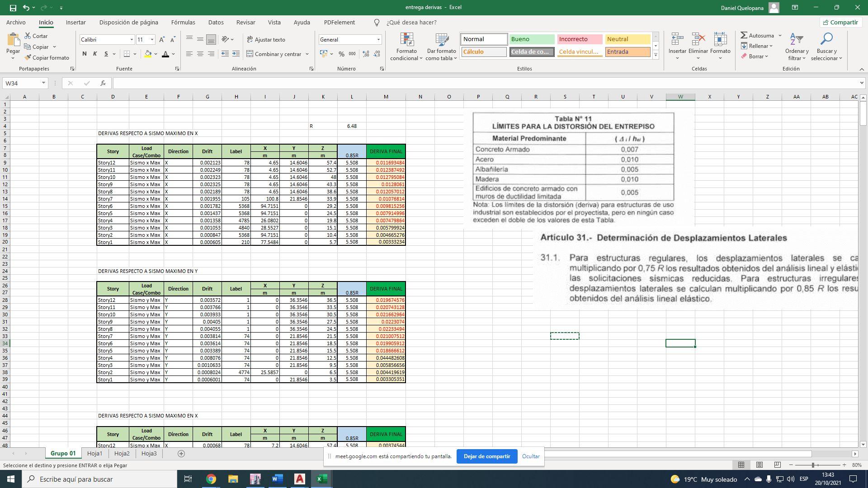
Task: Click the zoom slider in status bar
Action: pos(813,465)
